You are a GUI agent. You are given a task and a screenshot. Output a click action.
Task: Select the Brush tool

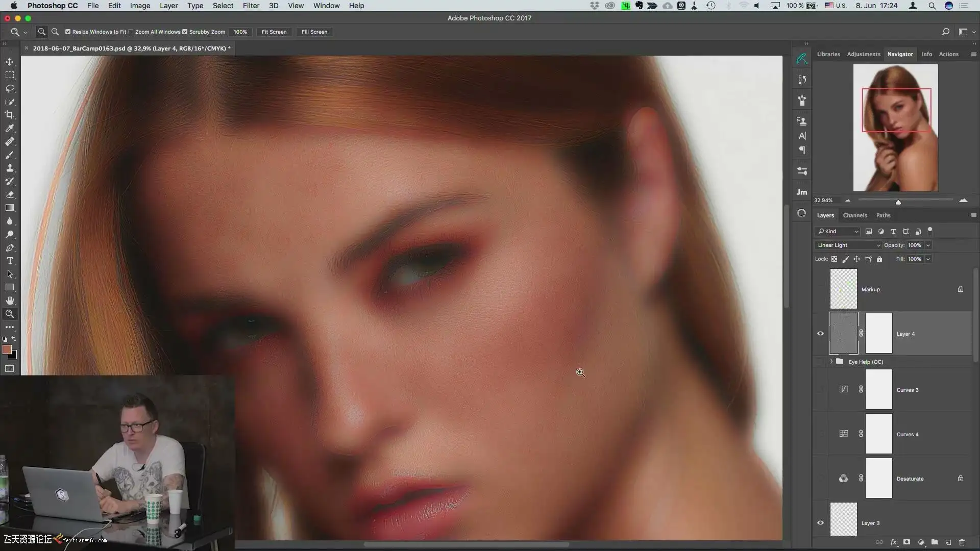coord(10,155)
